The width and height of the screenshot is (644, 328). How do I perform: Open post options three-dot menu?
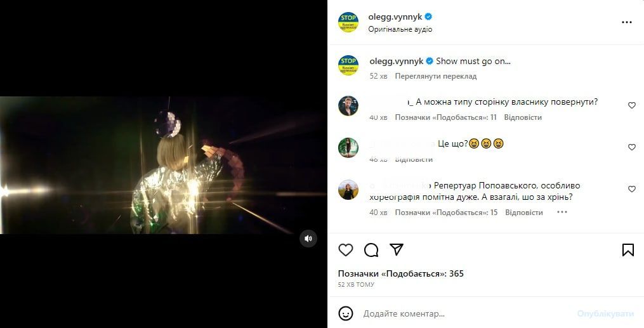tap(627, 22)
